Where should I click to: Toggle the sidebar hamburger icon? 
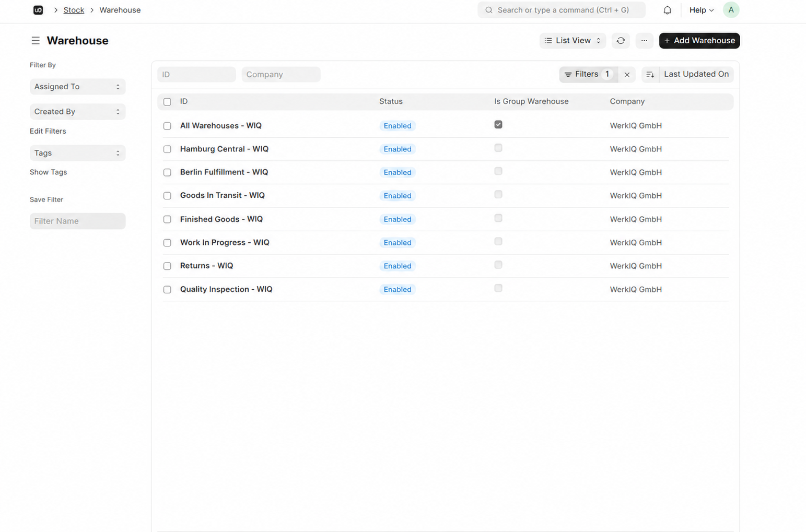[x=36, y=41]
